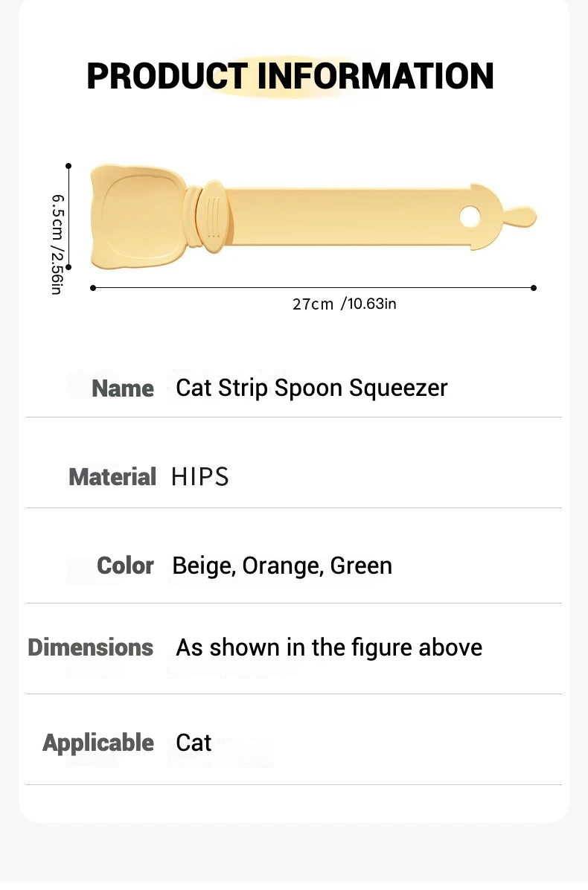Click the squeezer clip on the spoon
Viewport: 588px width, 890px height.
[211, 218]
